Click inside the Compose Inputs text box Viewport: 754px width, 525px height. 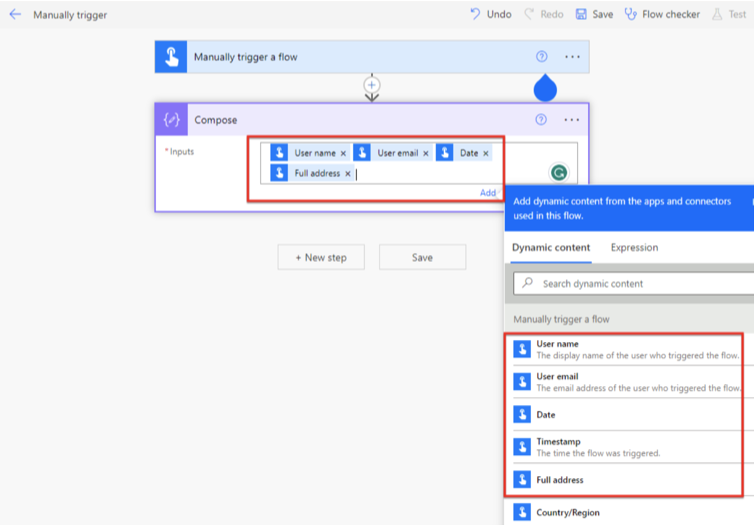[x=419, y=163]
